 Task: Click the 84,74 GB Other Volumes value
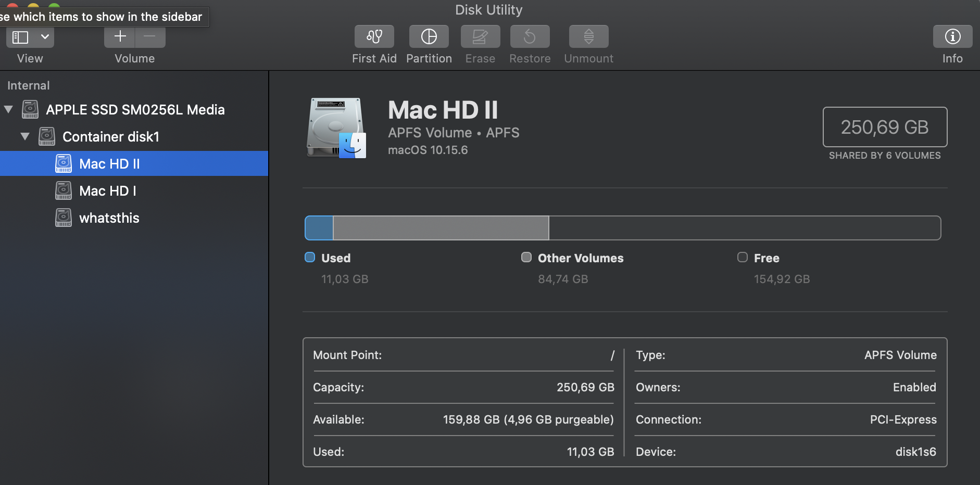click(x=563, y=279)
